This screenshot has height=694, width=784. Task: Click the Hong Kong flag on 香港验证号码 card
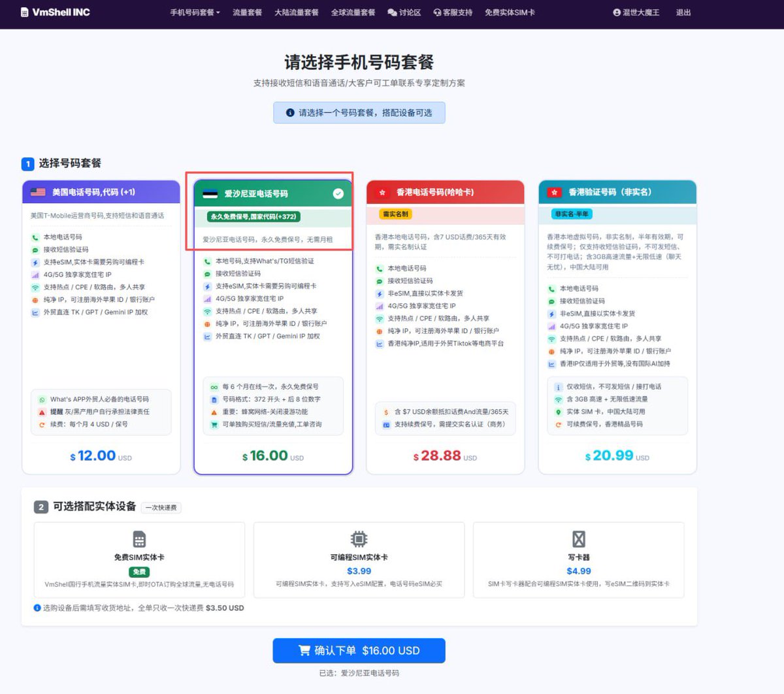click(x=555, y=192)
